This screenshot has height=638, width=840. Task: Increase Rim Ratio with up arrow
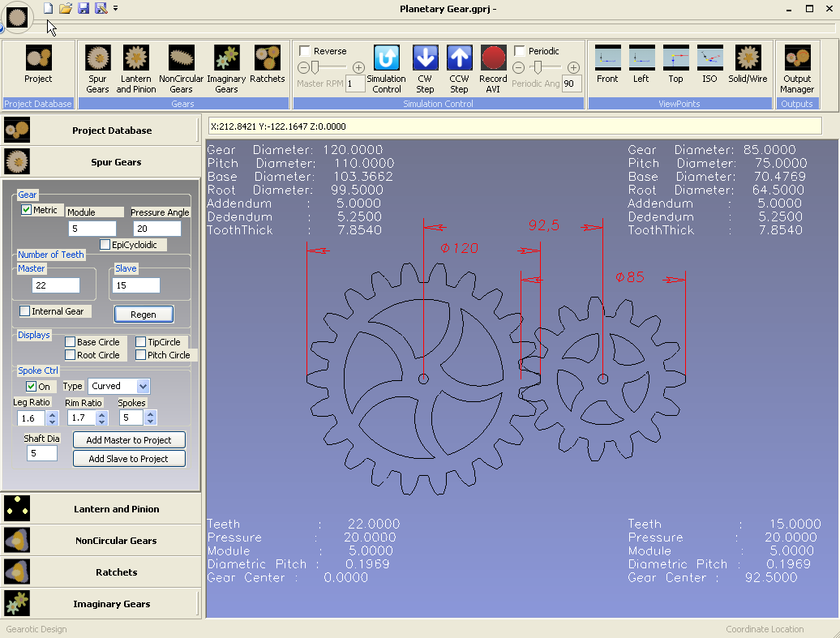[x=102, y=414]
